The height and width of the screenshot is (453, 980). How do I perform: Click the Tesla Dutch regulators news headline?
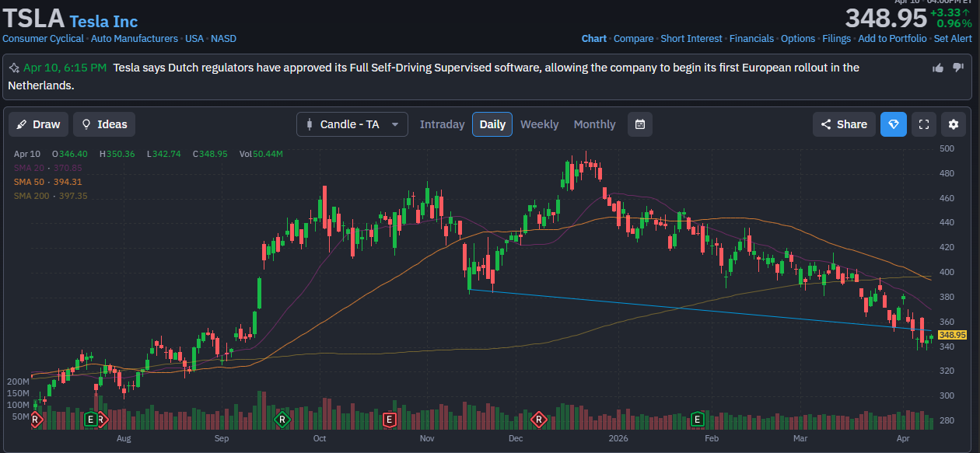click(x=434, y=76)
